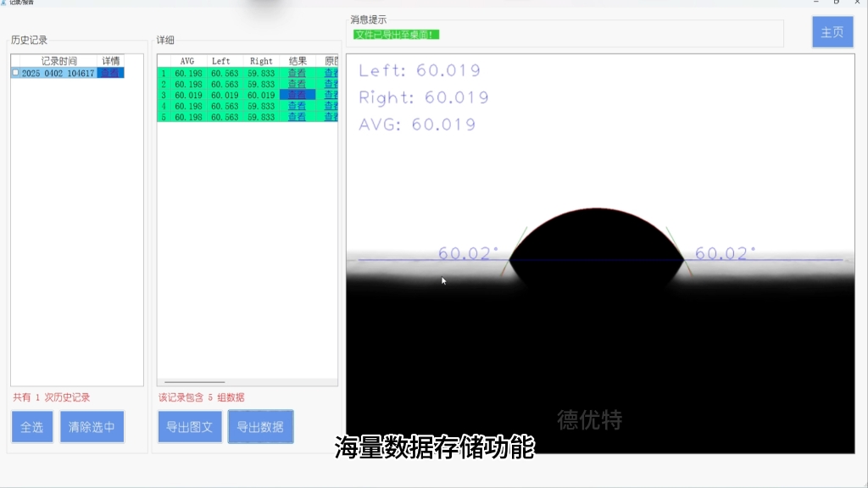Select row number 3 in the detail table

(164, 95)
